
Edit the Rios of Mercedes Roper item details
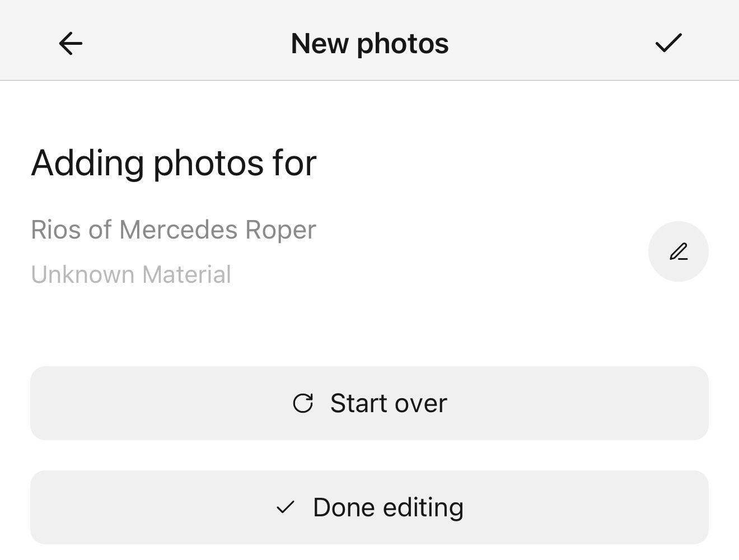679,251
